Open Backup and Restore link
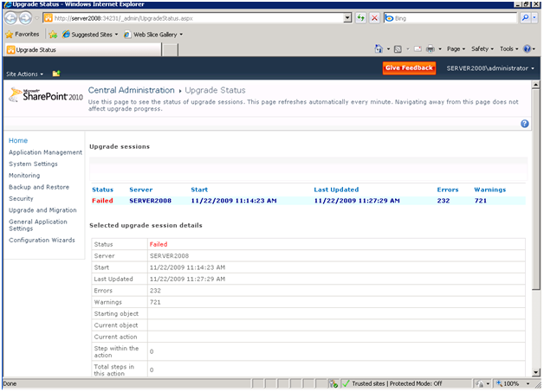The width and height of the screenshot is (544, 392). pos(39,187)
